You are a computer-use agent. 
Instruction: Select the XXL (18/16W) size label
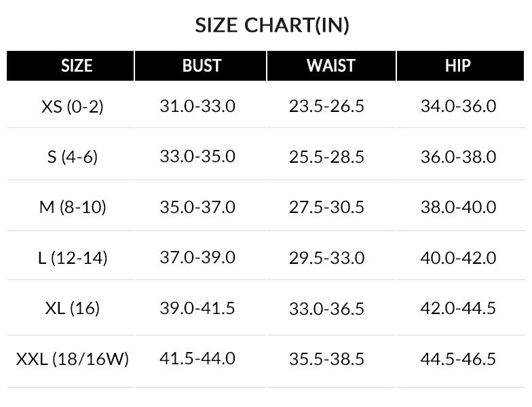[x=73, y=358]
